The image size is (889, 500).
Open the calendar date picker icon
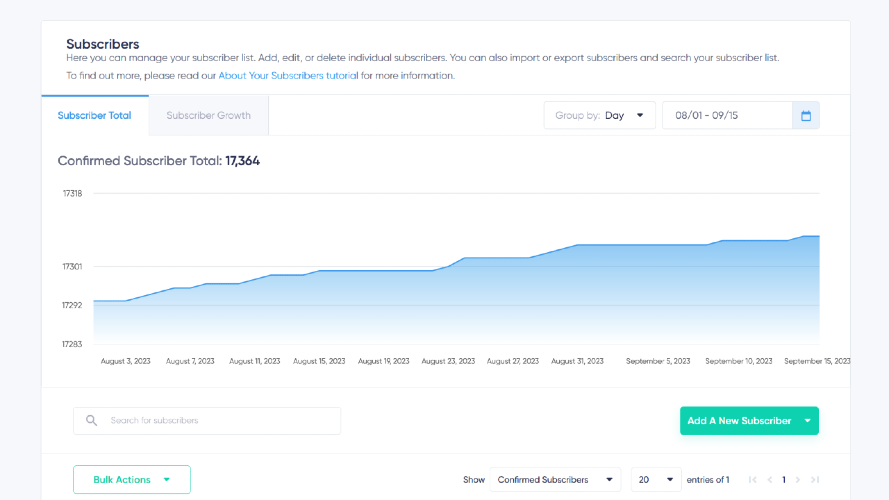(x=806, y=116)
